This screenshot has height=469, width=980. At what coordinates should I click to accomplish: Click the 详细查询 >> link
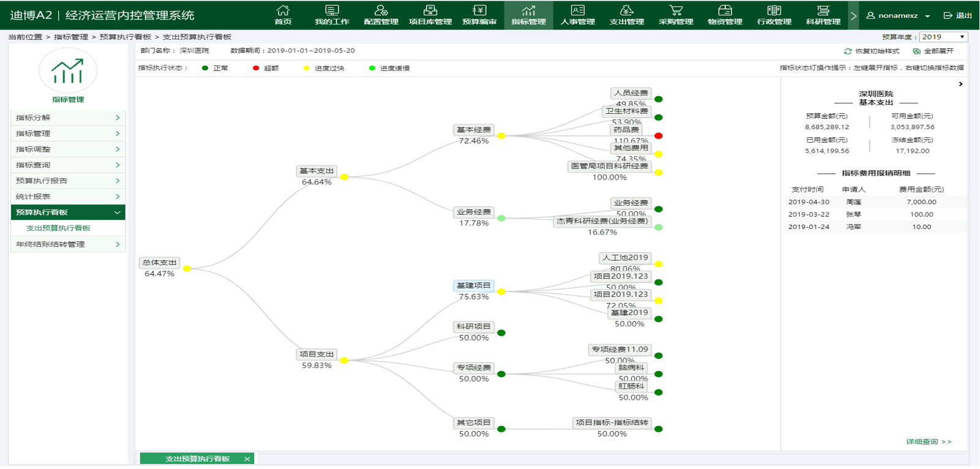click(x=929, y=442)
